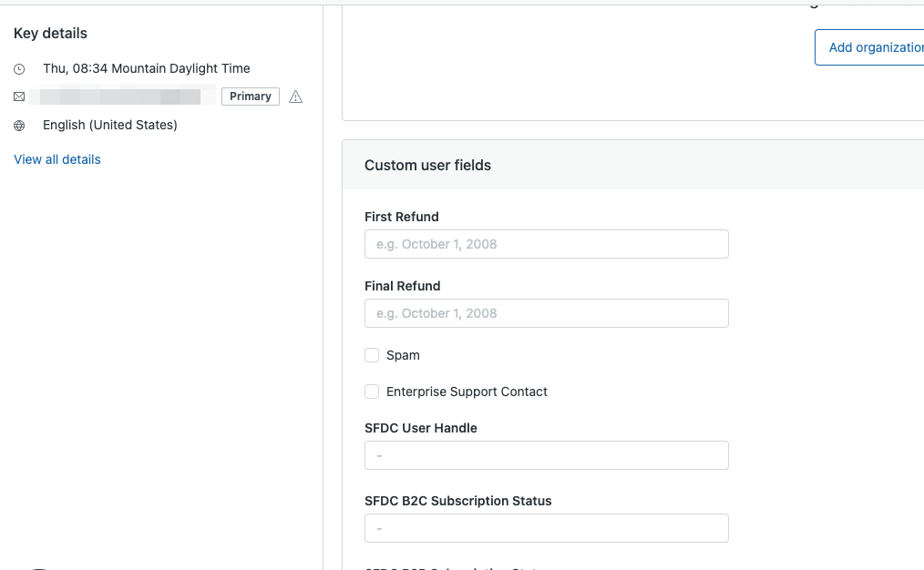Enable the Spam checkbox
This screenshot has height=570, width=924.
372,355
